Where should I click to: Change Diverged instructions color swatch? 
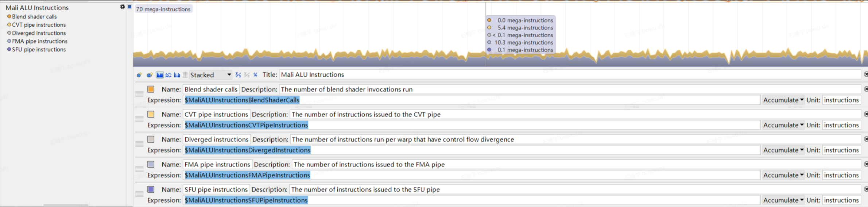151,139
